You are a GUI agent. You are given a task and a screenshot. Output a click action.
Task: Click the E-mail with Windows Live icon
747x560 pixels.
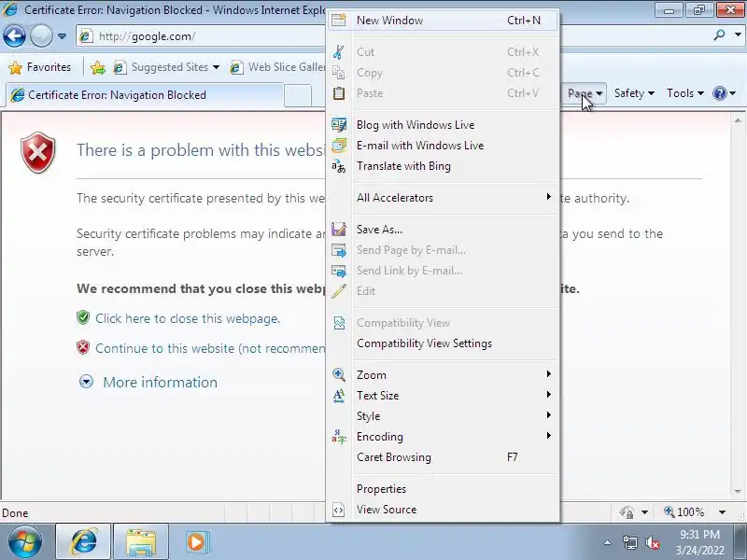pos(339,146)
